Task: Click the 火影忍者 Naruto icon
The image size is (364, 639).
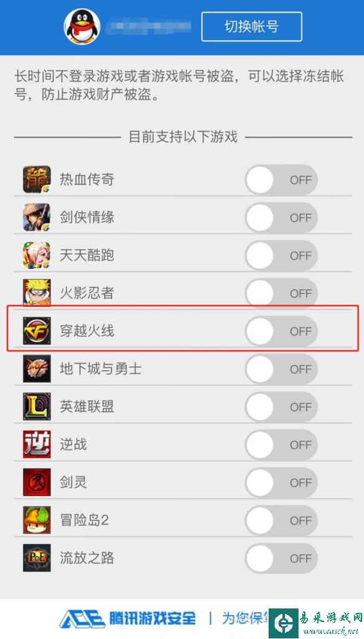Action: (37, 293)
